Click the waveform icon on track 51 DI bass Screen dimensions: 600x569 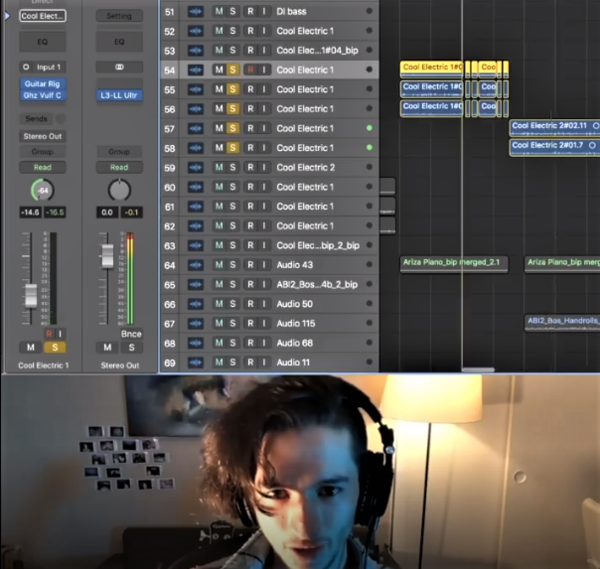[195, 11]
